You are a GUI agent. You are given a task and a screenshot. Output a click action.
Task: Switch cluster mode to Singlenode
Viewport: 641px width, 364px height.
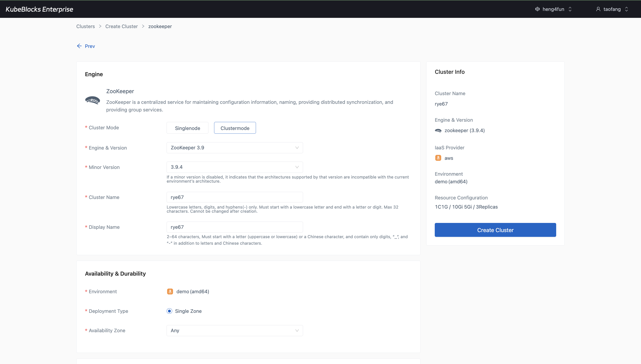tap(187, 128)
